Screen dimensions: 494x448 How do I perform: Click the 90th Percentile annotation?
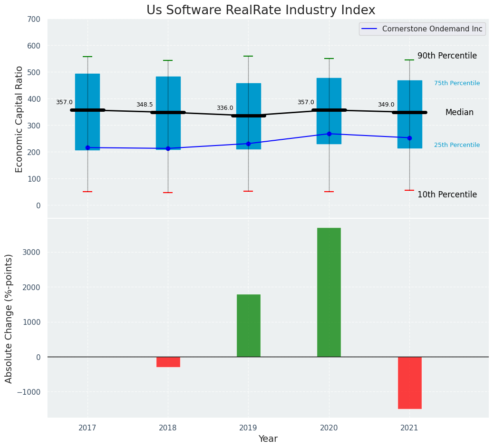click(447, 56)
